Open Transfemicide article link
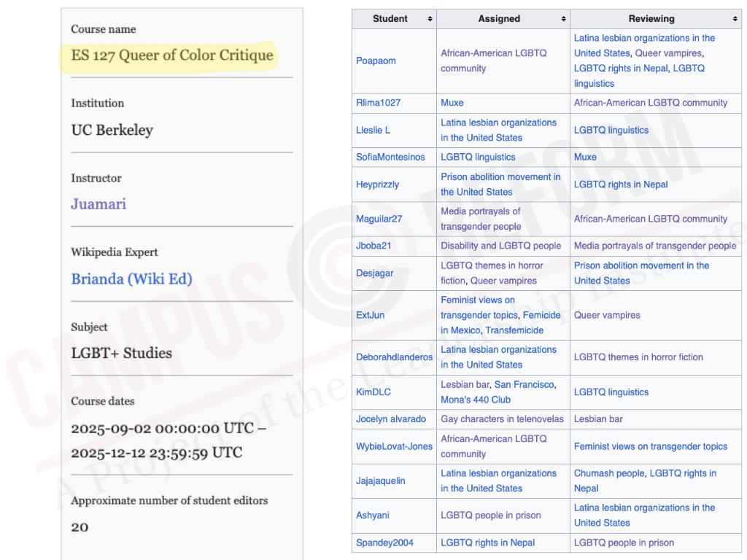This screenshot has height=560, width=747. [514, 330]
